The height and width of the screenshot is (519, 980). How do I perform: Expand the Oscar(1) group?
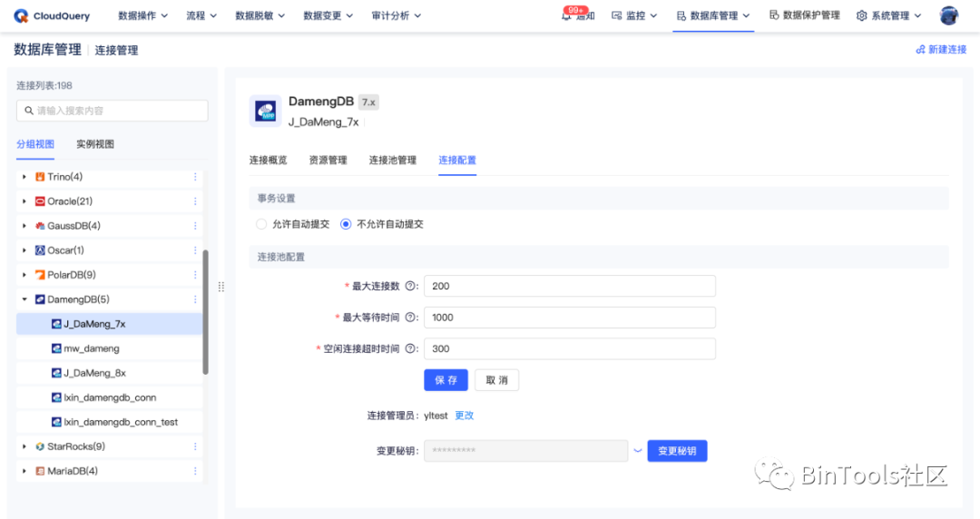pyautogui.click(x=24, y=250)
